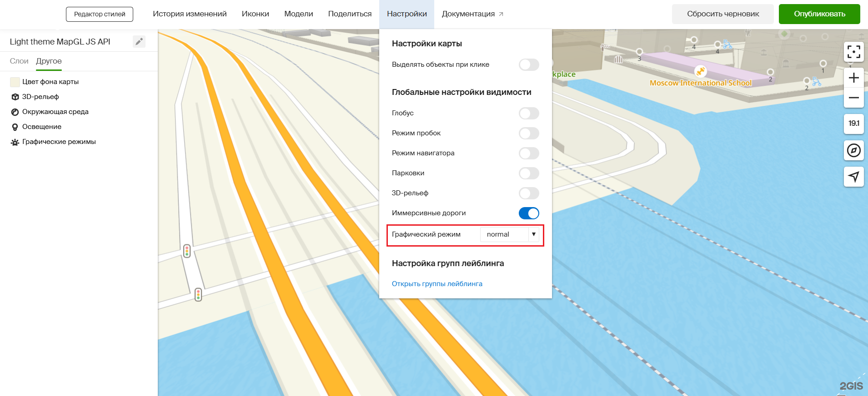
Task: Expand 3D-рельеф item in sidebar
Action: [40, 97]
